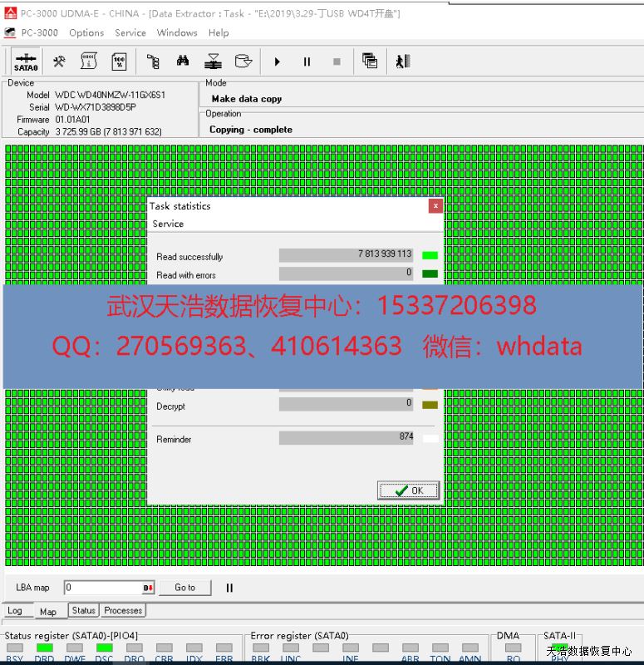This screenshot has height=665, width=644.
Task: Close the Task statistics dialog
Action: tap(435, 206)
